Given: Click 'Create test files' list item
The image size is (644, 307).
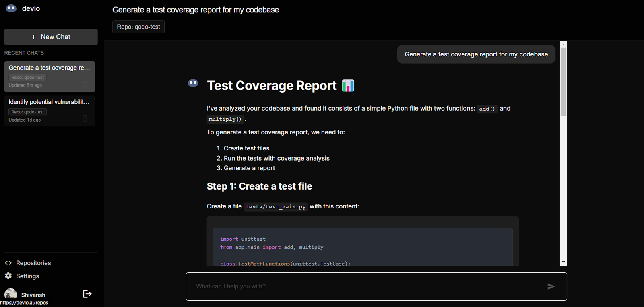Looking at the screenshot, I should click(x=246, y=148).
